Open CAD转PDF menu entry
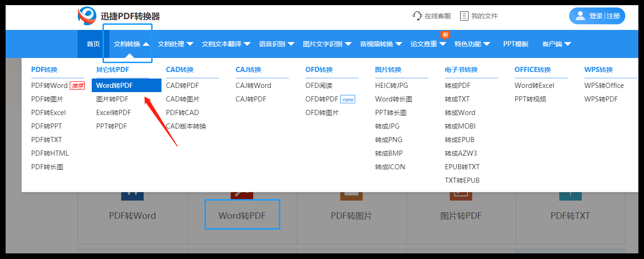644x259 pixels. (x=183, y=86)
